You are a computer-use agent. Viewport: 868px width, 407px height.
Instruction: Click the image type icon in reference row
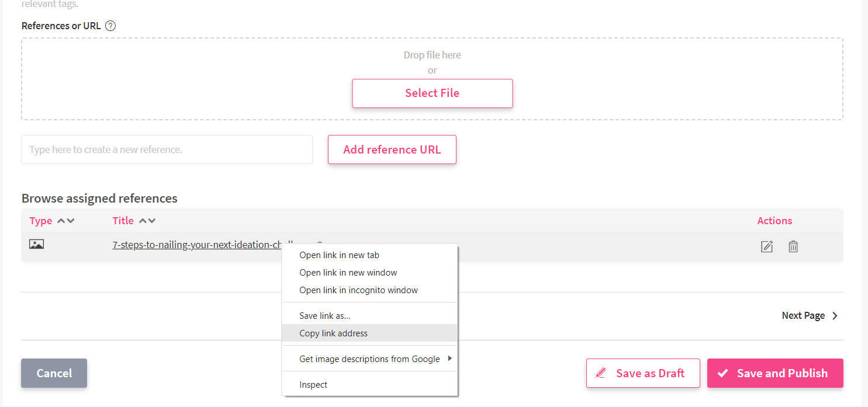(x=36, y=244)
